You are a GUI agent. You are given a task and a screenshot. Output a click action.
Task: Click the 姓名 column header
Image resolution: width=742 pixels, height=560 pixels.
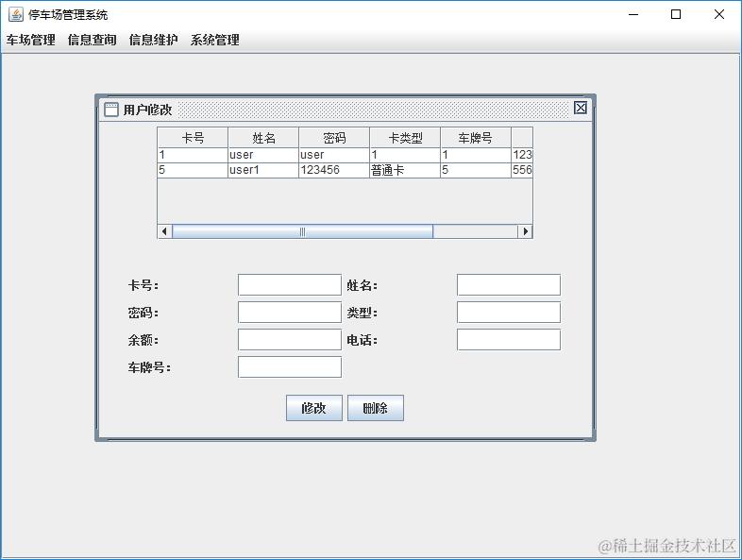click(x=263, y=138)
